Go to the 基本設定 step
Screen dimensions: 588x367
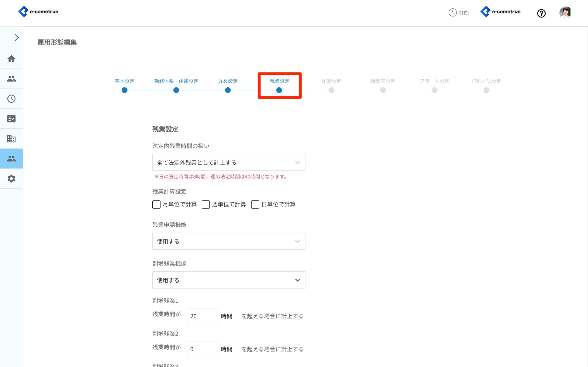point(124,81)
